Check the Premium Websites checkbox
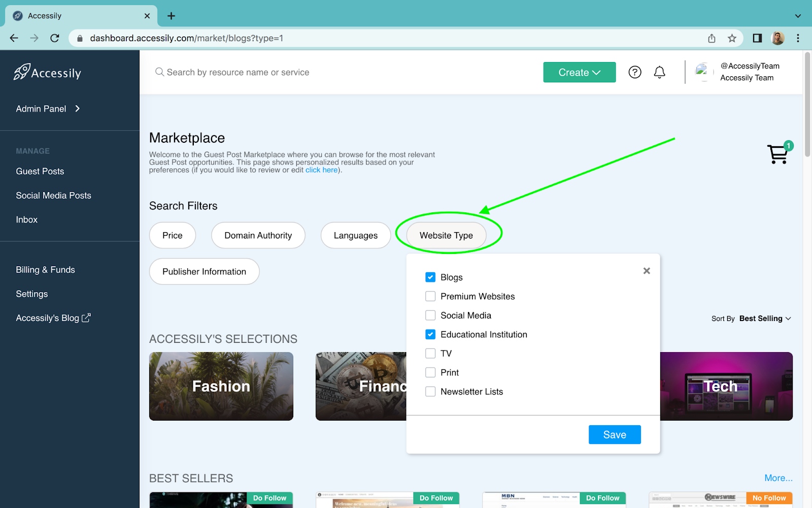Viewport: 812px width, 508px height. (x=430, y=296)
